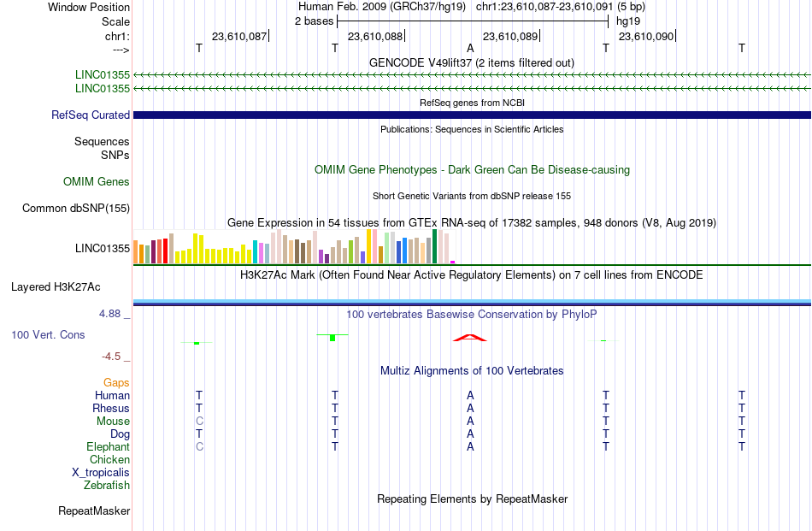
Task: Click the C base in the Mouse row
Action: pos(199,422)
